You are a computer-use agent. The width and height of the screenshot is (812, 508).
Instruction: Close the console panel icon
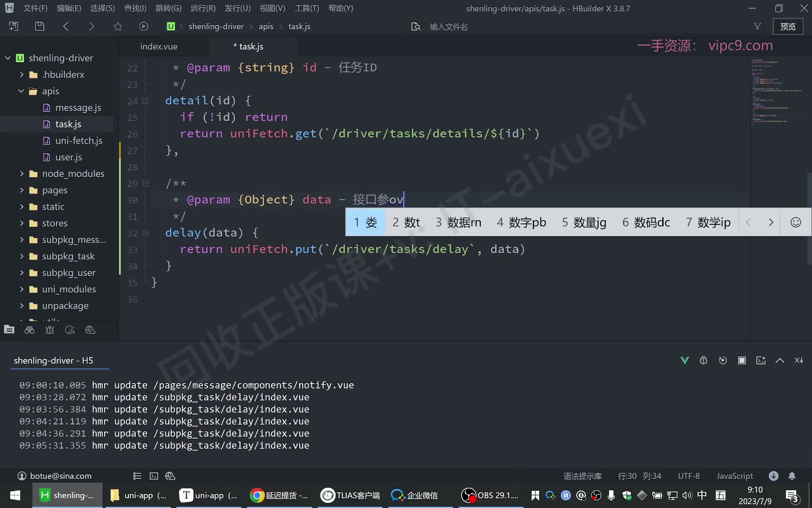tap(799, 360)
